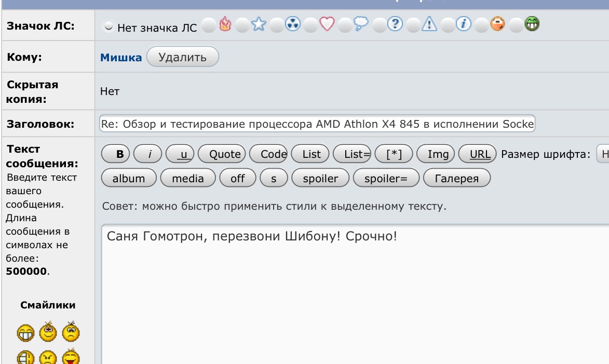The height and width of the screenshot is (364, 609).
Task: Insert the smiling smiley with hair tuft
Action: [48, 332]
